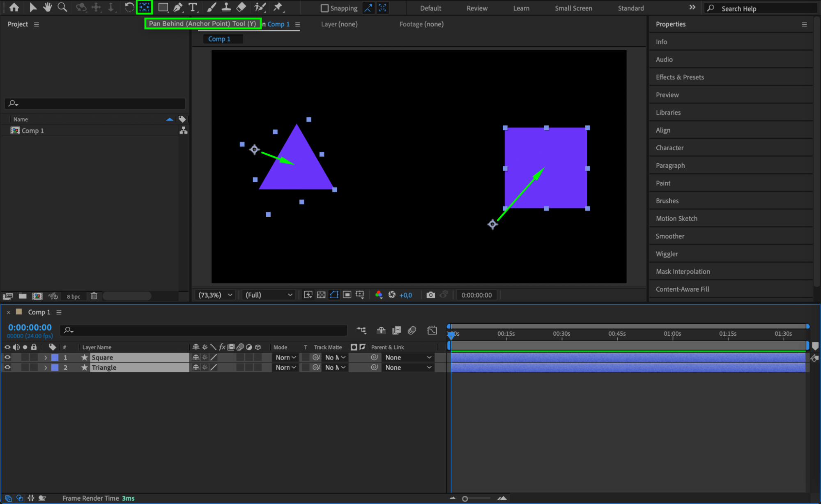Expand the Square layer properties
The image size is (821, 504).
[46, 357]
